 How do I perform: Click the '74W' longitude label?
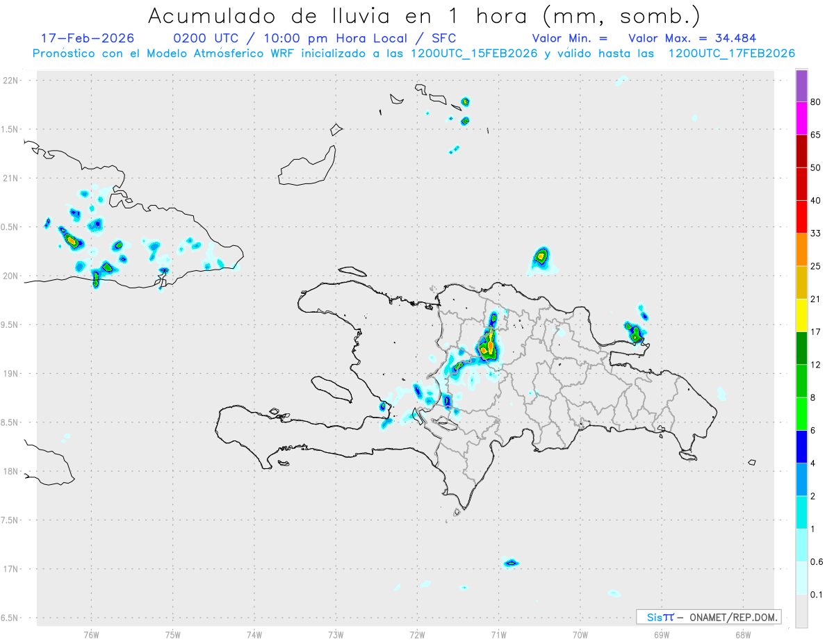pos(254,634)
